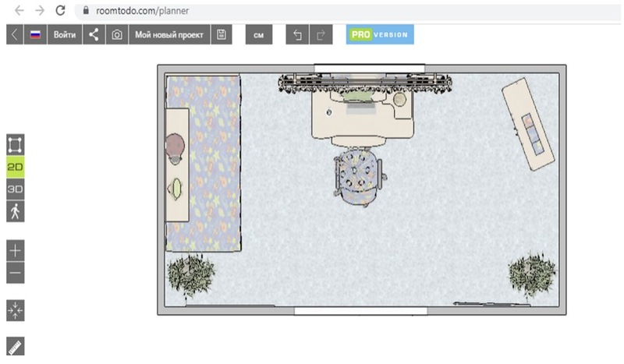Click the Мой новый проект project name

pyautogui.click(x=169, y=34)
